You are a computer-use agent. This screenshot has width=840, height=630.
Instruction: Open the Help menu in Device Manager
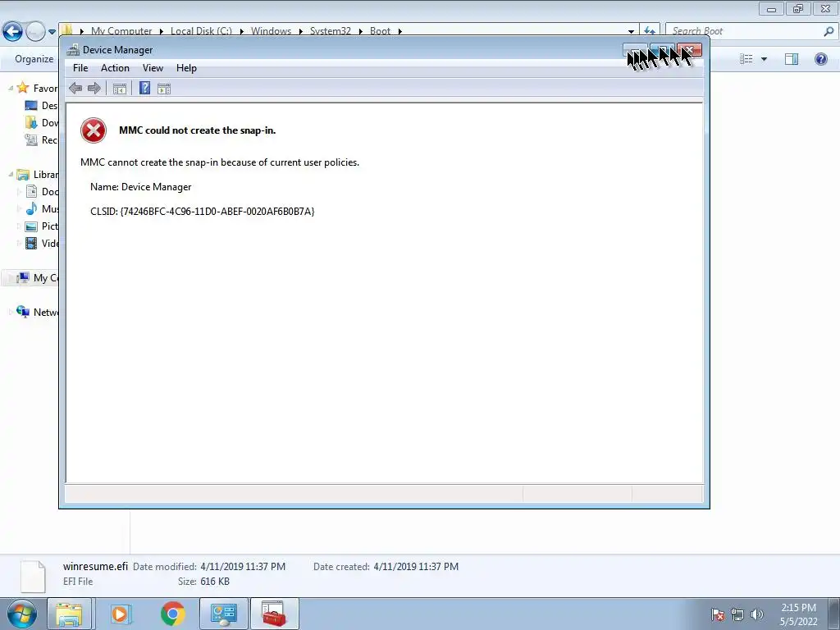(186, 68)
